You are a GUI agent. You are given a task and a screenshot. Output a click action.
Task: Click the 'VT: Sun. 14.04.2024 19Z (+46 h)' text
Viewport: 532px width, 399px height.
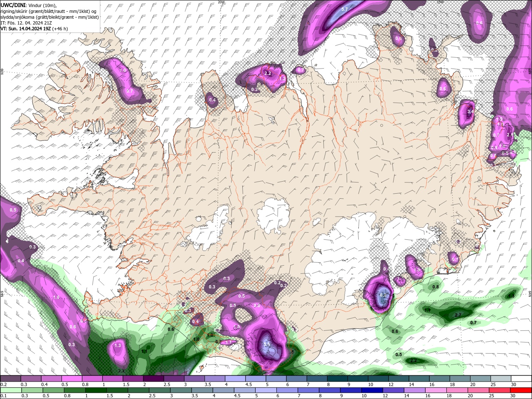[34, 29]
